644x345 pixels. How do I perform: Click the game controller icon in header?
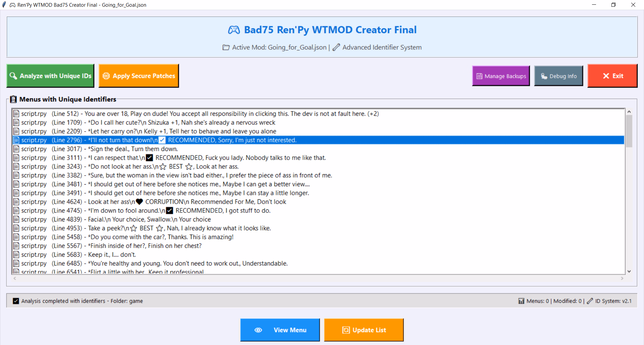point(234,30)
